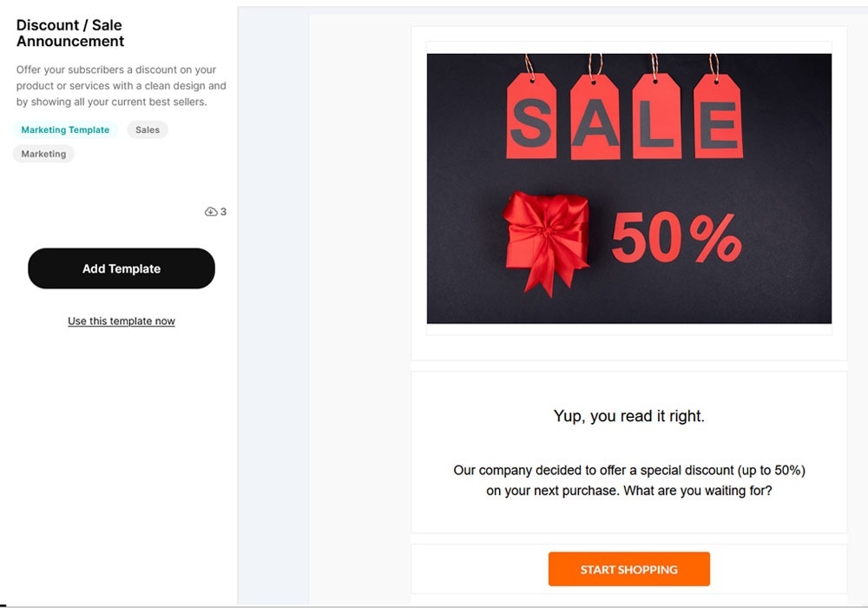868x608 pixels.
Task: Select the "Yup, you read it right." heading
Action: [x=629, y=416]
